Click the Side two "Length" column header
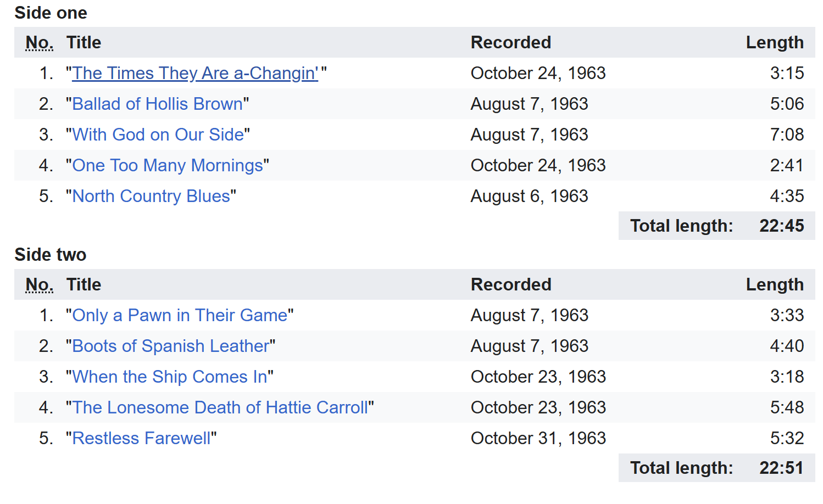 point(774,284)
